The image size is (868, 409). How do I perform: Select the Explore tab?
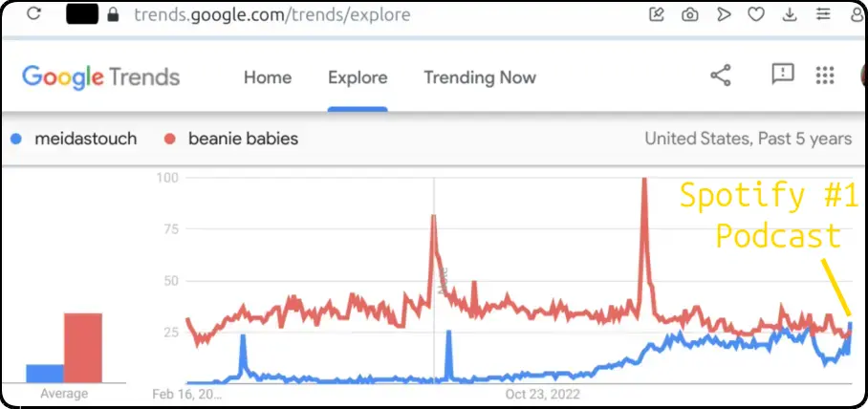pyautogui.click(x=358, y=77)
